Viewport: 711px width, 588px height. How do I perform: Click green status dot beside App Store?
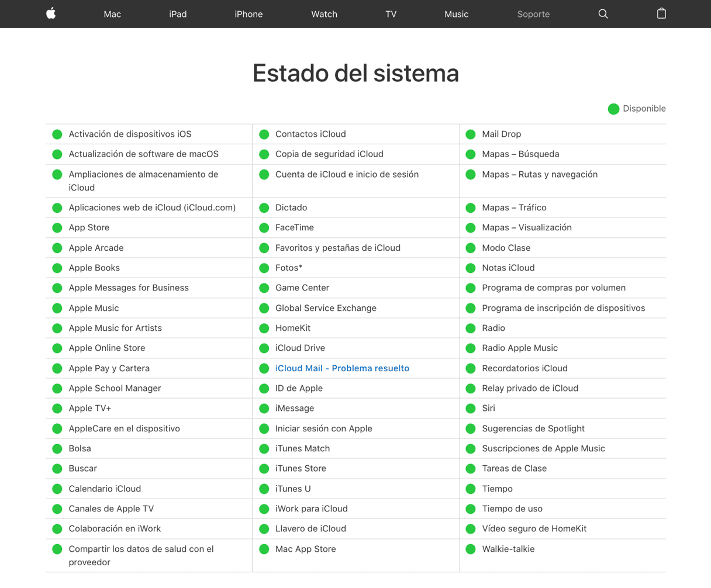pyautogui.click(x=57, y=228)
